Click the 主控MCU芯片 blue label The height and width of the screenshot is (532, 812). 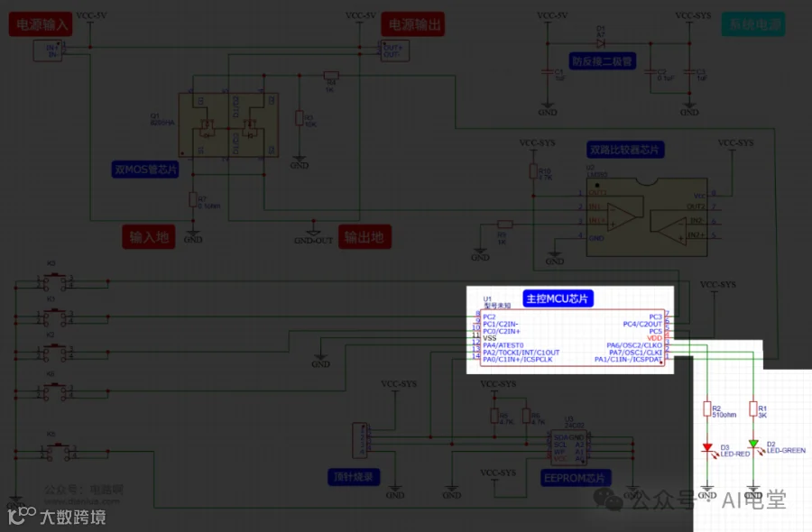tap(558, 298)
